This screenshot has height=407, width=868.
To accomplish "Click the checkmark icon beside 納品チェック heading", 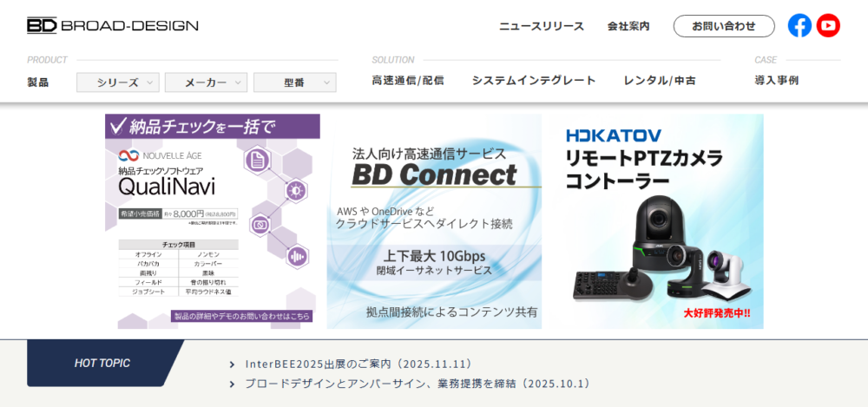I will [x=117, y=126].
